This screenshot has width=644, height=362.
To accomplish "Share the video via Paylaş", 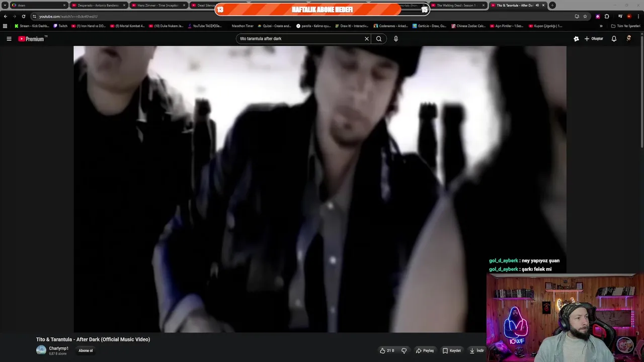I will click(x=425, y=350).
